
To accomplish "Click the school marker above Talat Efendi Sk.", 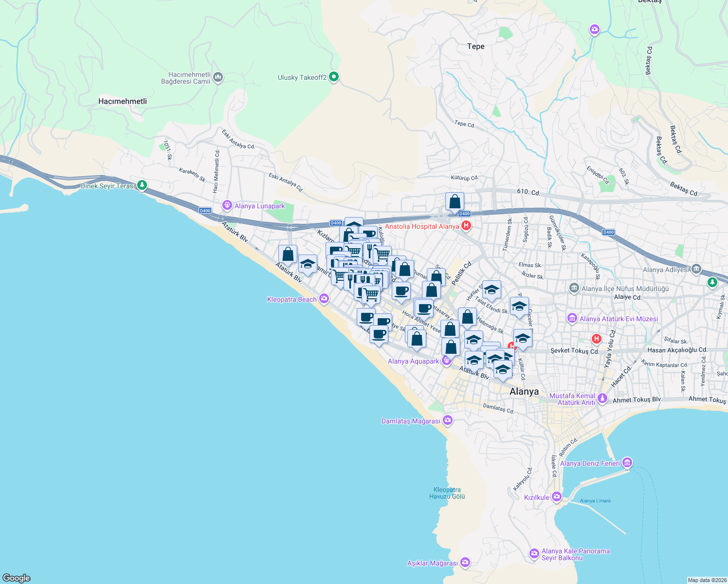I will click(491, 290).
